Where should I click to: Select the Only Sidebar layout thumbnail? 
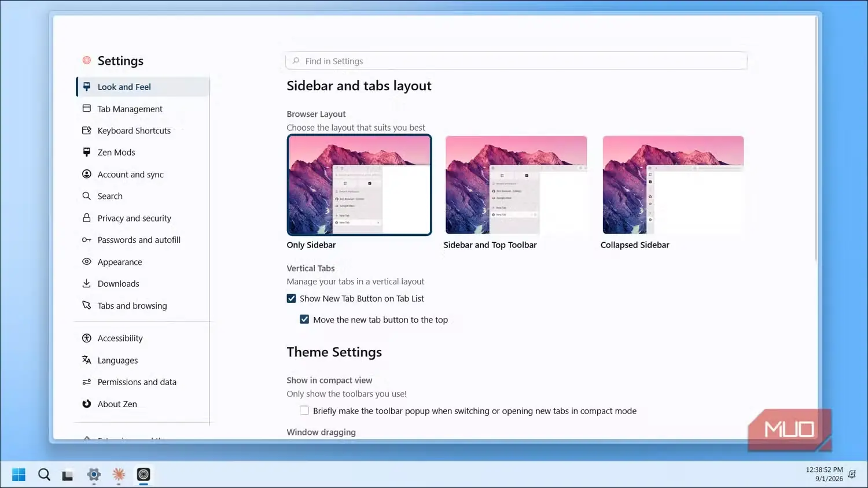click(359, 185)
